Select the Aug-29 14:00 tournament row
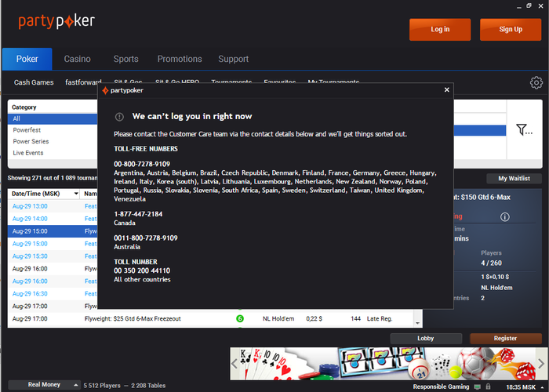 pyautogui.click(x=53, y=219)
